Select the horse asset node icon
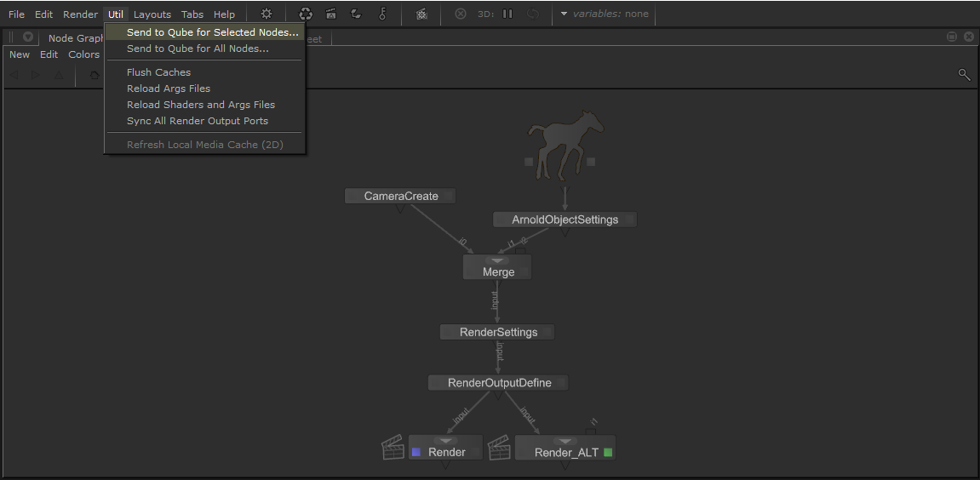This screenshot has height=480, width=980. [565, 145]
